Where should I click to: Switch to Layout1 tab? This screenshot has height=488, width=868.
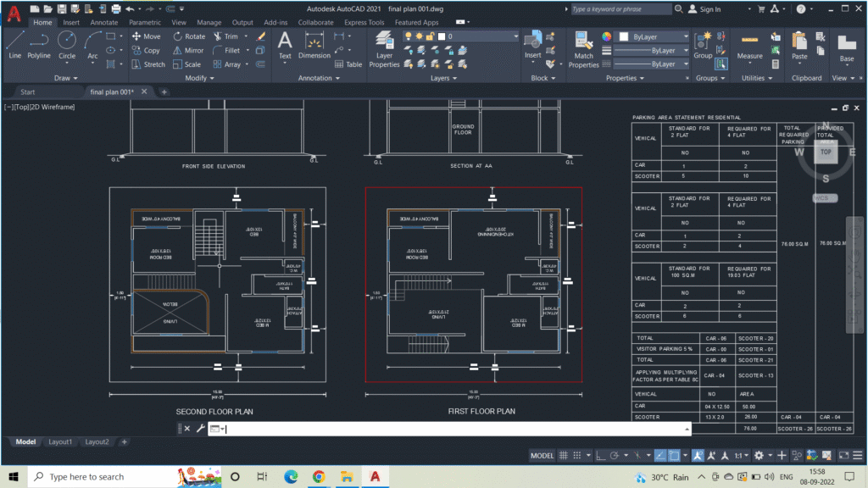[x=60, y=441]
